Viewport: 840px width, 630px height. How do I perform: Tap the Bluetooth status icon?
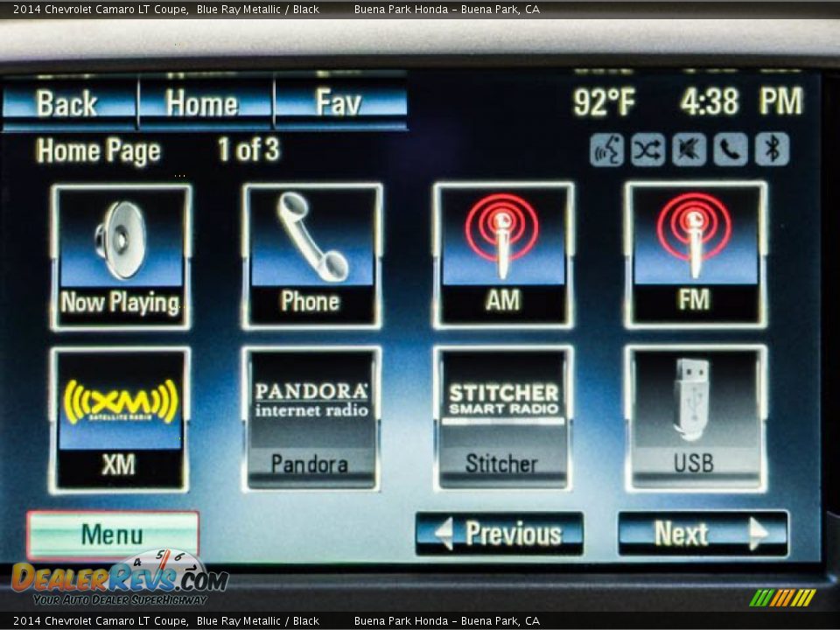pyautogui.click(x=772, y=150)
